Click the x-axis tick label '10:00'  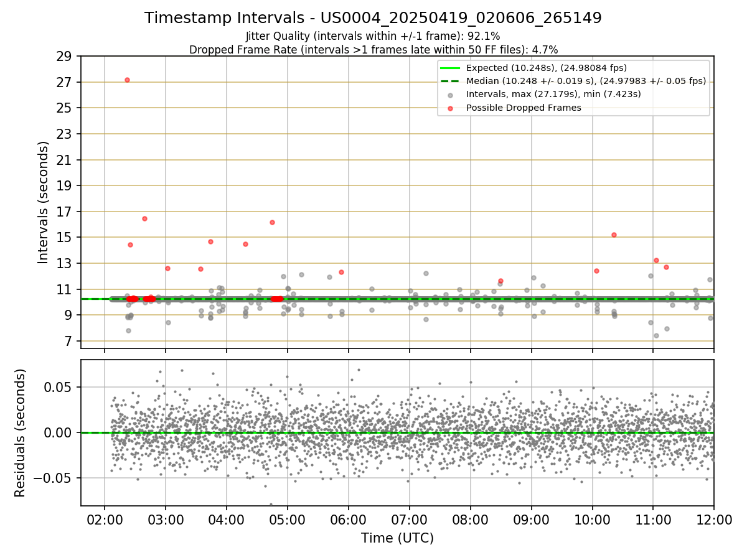592,520
